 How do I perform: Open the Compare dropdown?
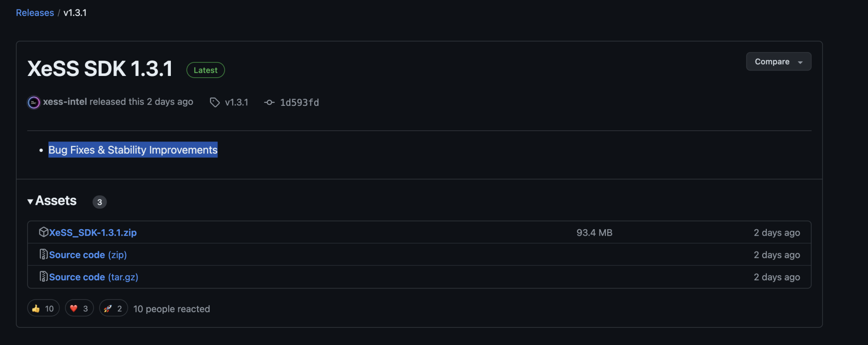[x=778, y=62]
